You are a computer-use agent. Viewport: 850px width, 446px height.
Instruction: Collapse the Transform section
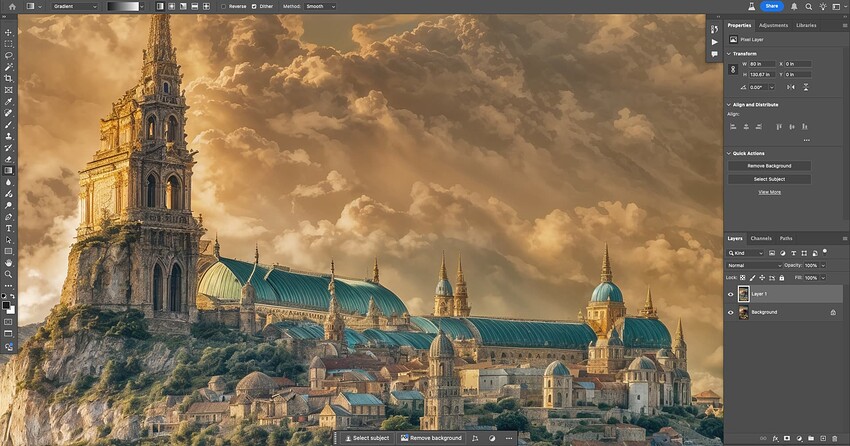[x=729, y=54]
